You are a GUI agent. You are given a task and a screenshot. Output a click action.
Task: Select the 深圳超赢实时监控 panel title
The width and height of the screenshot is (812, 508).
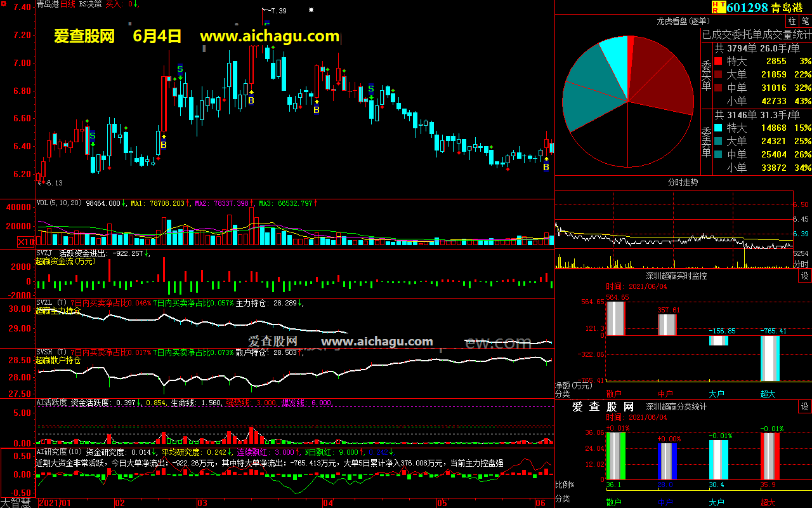click(x=676, y=276)
